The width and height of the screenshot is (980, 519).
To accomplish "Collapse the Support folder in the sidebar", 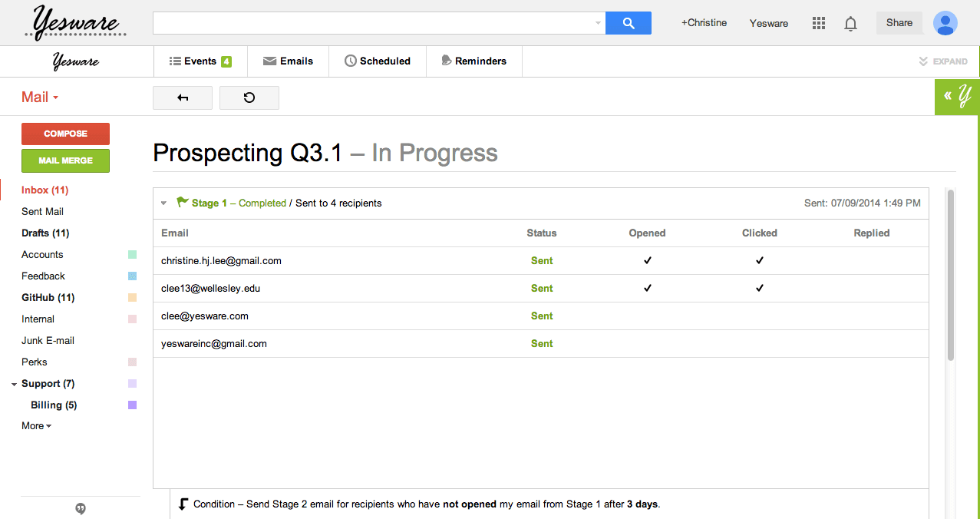I will click(14, 383).
